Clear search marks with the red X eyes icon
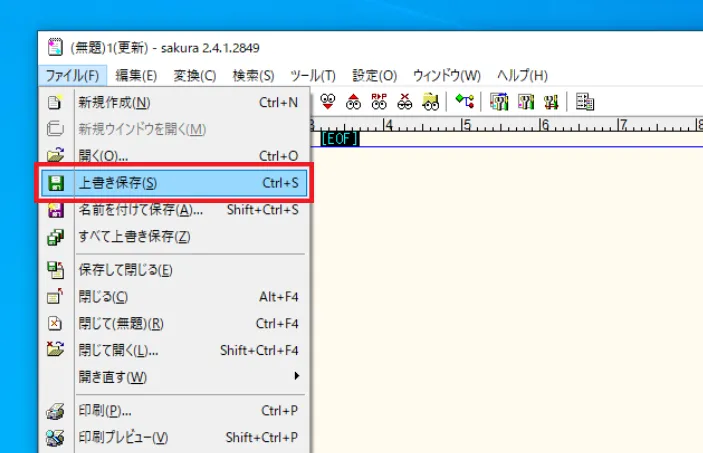Viewport: 703px width, 453px height. pos(404,102)
